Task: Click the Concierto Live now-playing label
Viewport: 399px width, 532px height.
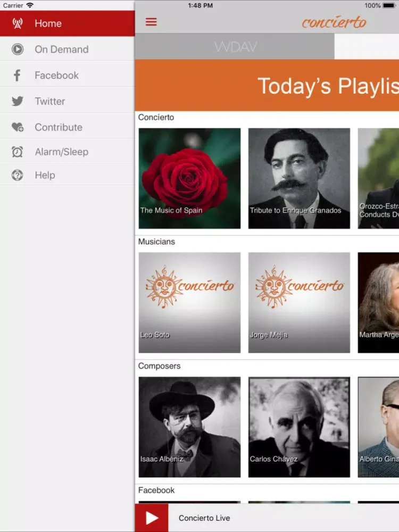Action: [204, 518]
